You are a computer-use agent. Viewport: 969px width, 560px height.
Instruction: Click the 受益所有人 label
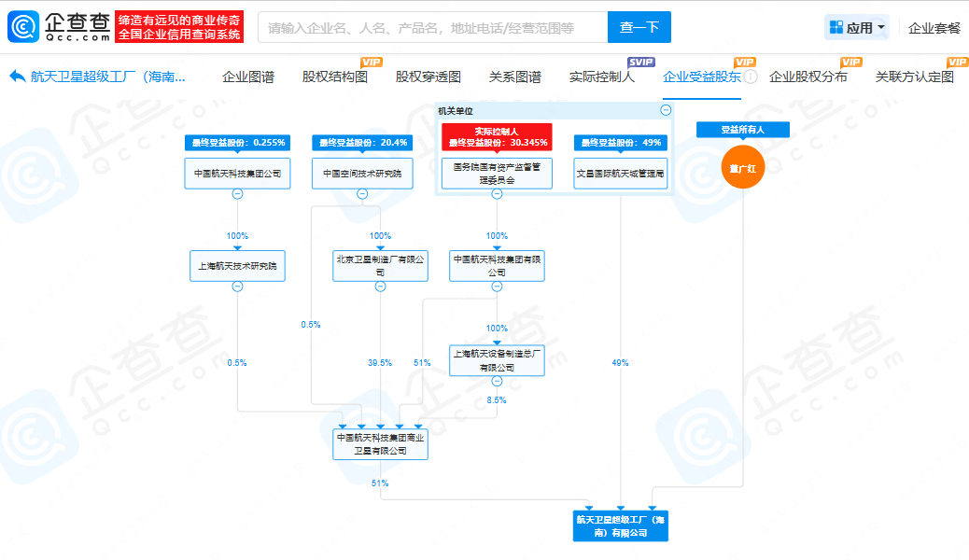click(743, 130)
